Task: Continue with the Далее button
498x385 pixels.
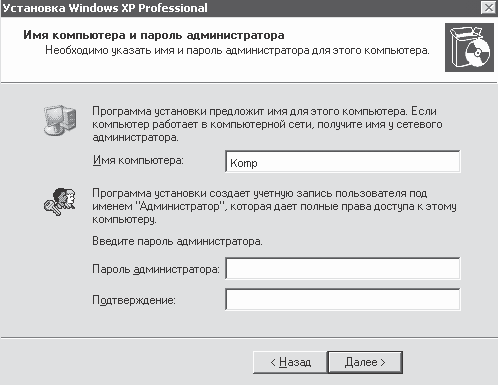Action: point(365,362)
